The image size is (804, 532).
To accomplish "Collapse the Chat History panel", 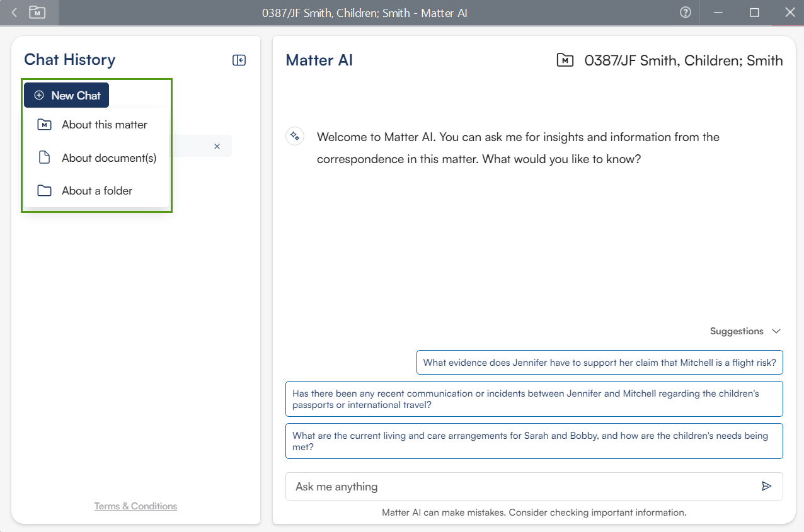I will 239,60.
